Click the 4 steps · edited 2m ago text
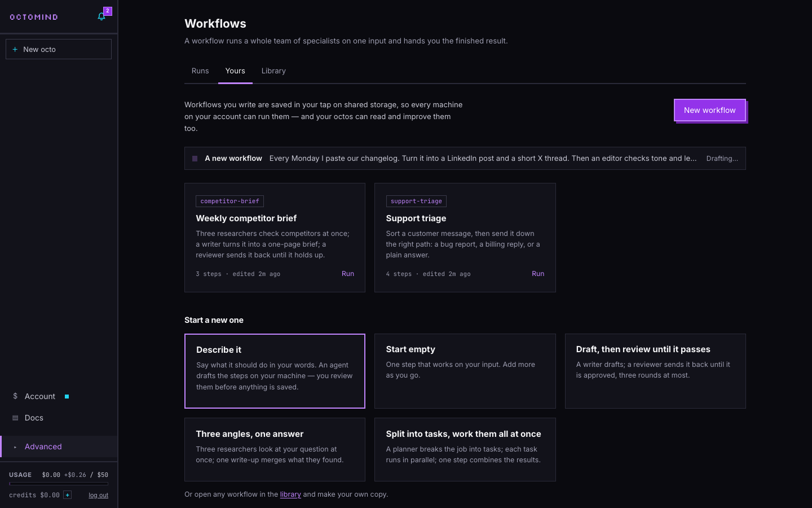 click(428, 274)
